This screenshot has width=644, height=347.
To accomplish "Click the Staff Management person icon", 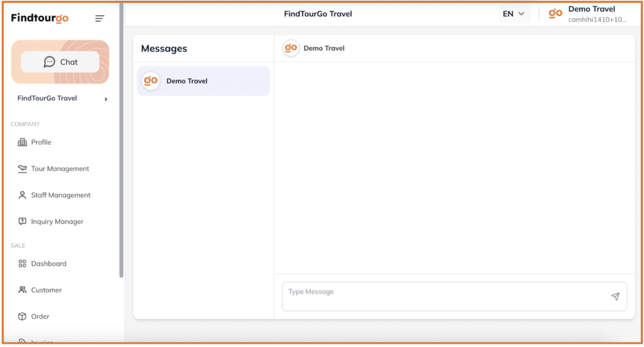I will [23, 196].
